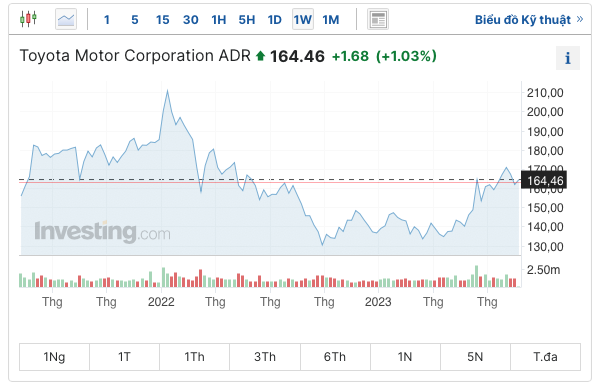The height and width of the screenshot is (392, 602).
Task: Open the Biểu đồ Kỹ thuật link
Action: [529, 20]
